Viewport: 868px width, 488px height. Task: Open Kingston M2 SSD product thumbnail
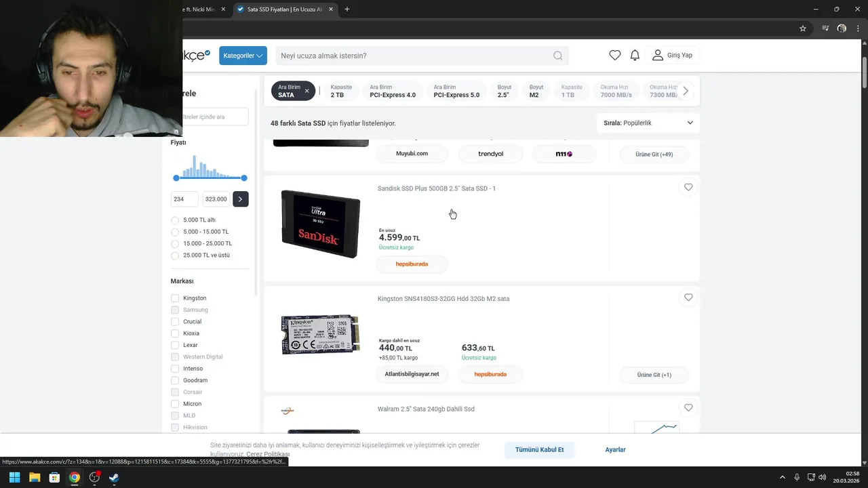point(321,334)
